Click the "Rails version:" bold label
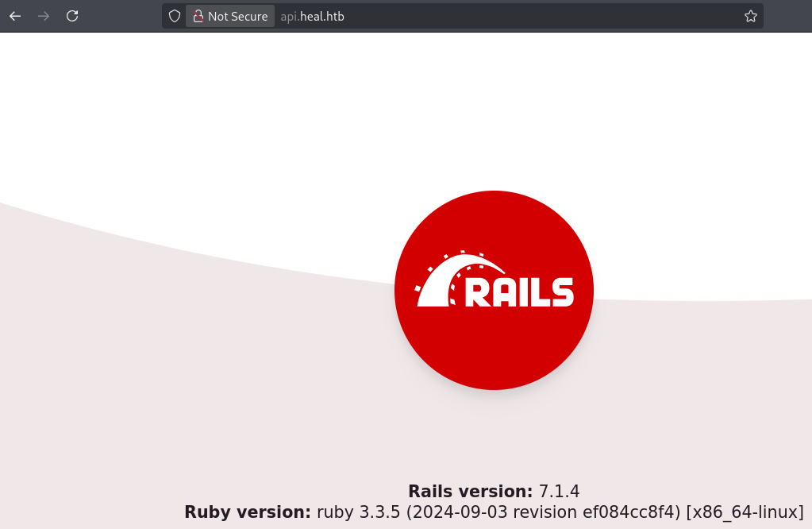 pyautogui.click(x=470, y=491)
